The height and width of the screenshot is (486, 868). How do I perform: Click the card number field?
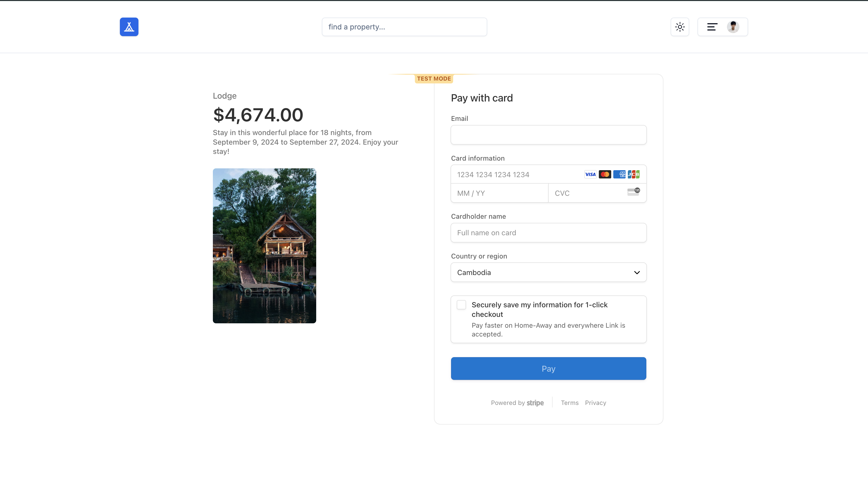tap(516, 175)
